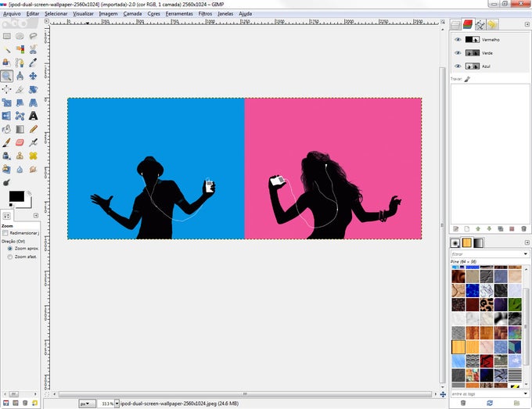Open the pattern filter dropdown arrow
532x409 pixels.
(x=526, y=253)
